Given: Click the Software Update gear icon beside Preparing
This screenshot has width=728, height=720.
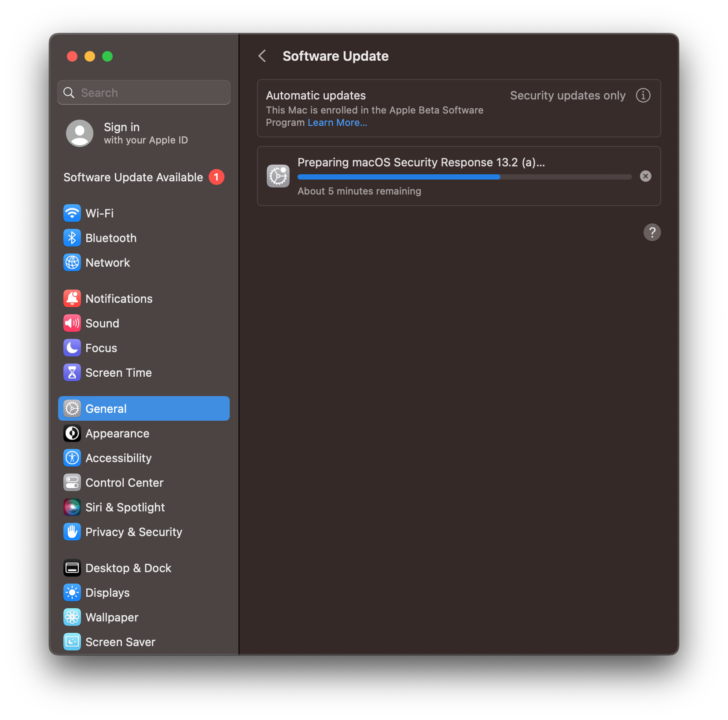Looking at the screenshot, I should pyautogui.click(x=278, y=176).
